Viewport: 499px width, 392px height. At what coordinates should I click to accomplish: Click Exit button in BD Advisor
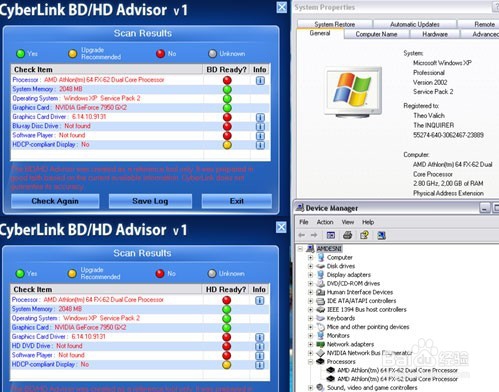237,201
